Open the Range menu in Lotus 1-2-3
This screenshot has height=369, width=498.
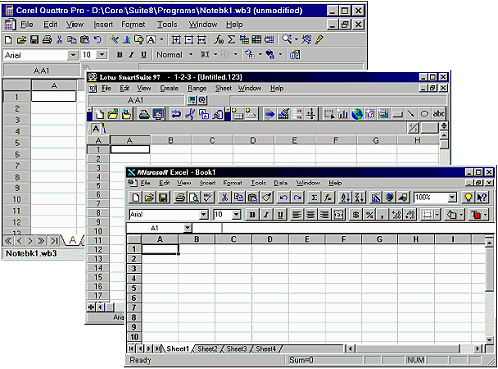(197, 88)
